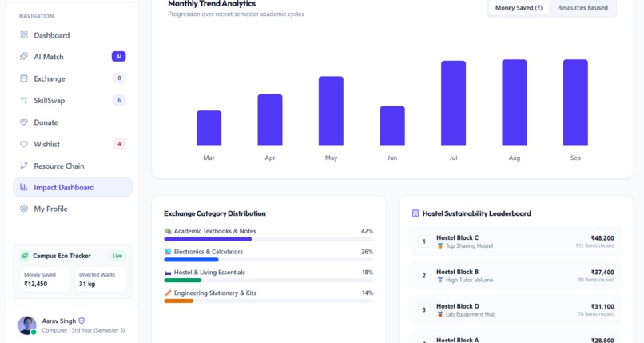The image size is (644, 343).
Task: Switch chart to Money Saved (₹)
Action: pyautogui.click(x=519, y=8)
